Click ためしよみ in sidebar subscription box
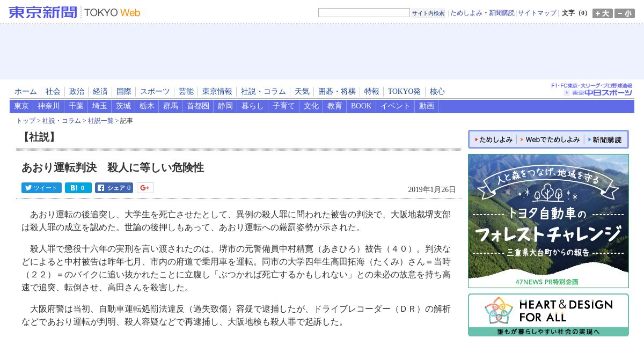 492,139
